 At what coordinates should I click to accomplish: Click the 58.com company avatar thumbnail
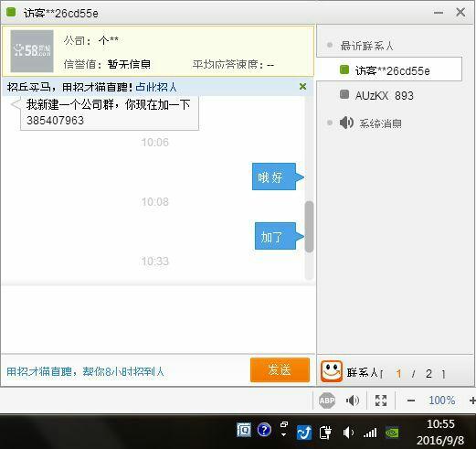pos(32,51)
